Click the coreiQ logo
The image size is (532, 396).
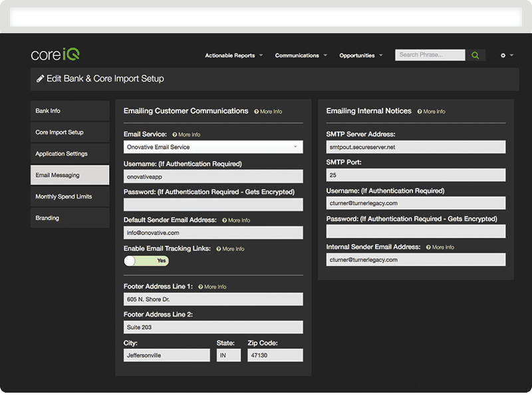point(55,54)
